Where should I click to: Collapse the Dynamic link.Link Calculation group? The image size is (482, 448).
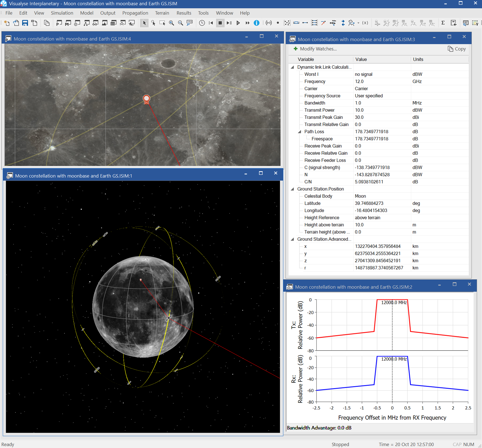tap(292, 67)
